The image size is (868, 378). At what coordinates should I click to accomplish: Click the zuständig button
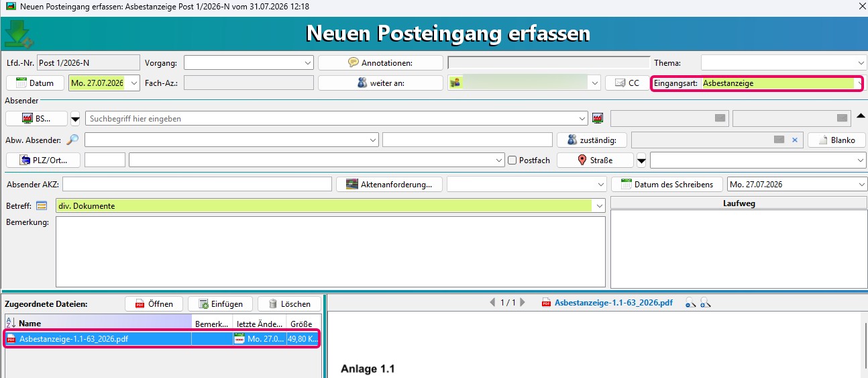click(592, 140)
